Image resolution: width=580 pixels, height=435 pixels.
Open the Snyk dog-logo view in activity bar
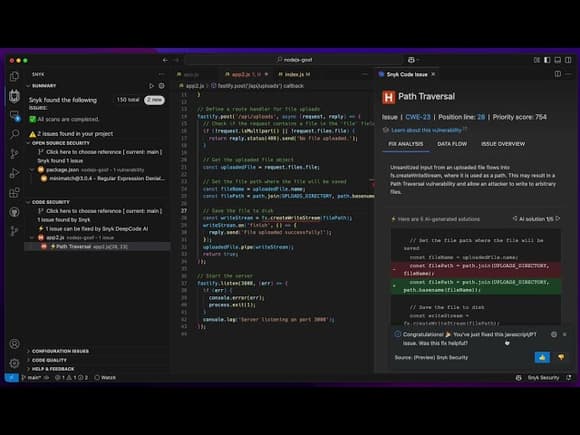pyautogui.click(x=14, y=96)
